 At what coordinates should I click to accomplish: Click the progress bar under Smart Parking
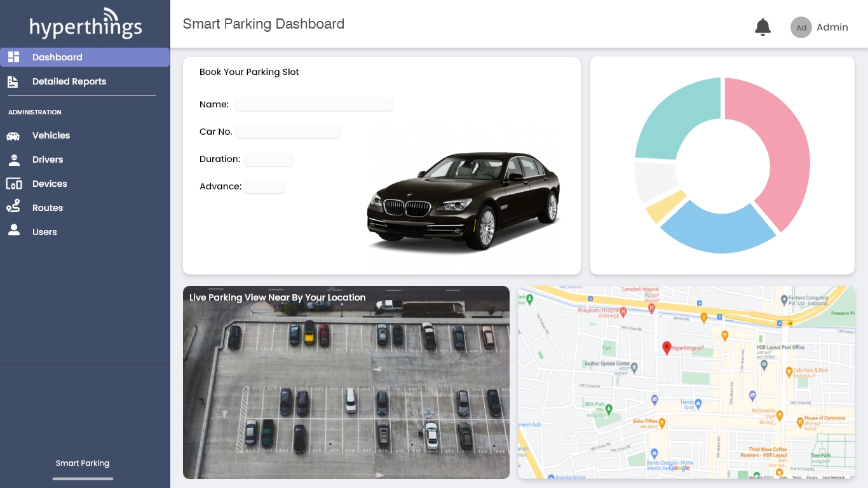pyautogui.click(x=83, y=478)
